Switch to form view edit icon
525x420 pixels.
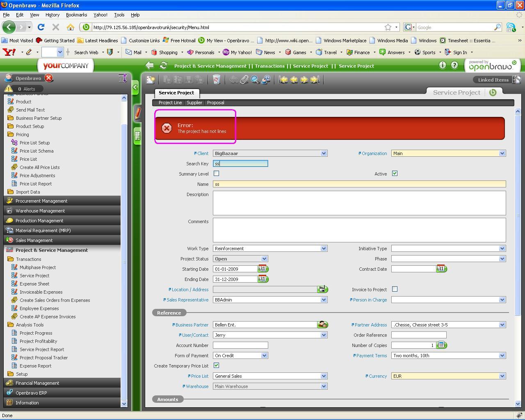tap(137, 113)
